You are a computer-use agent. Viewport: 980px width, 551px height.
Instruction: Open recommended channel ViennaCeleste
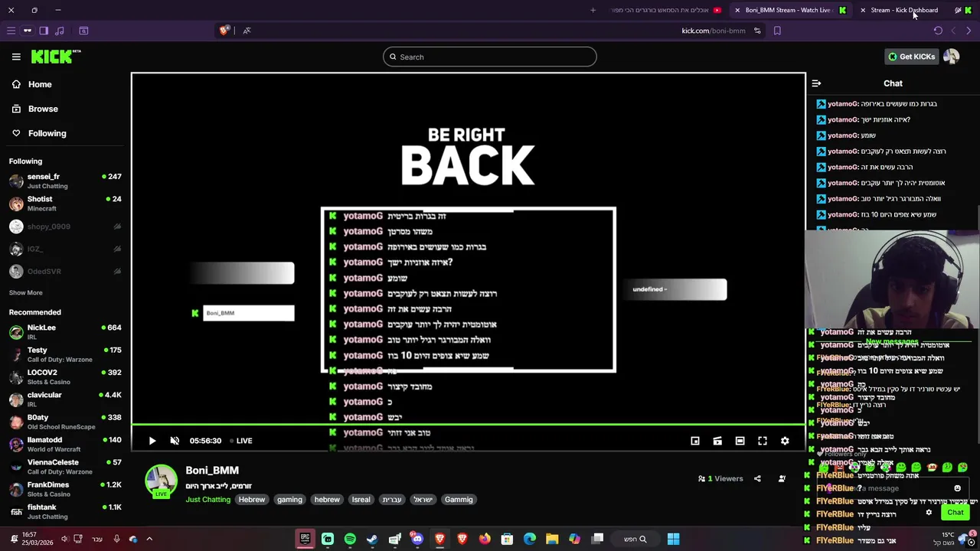tap(65, 466)
